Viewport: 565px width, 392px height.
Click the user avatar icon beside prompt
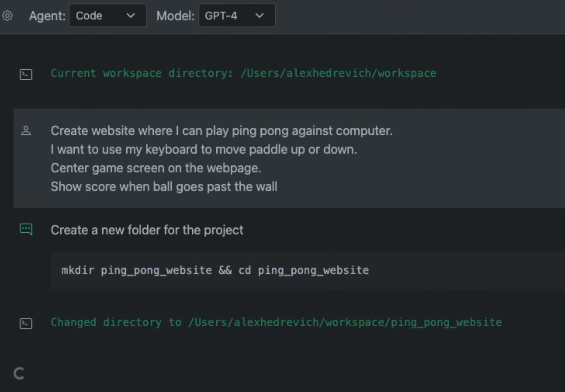point(26,131)
